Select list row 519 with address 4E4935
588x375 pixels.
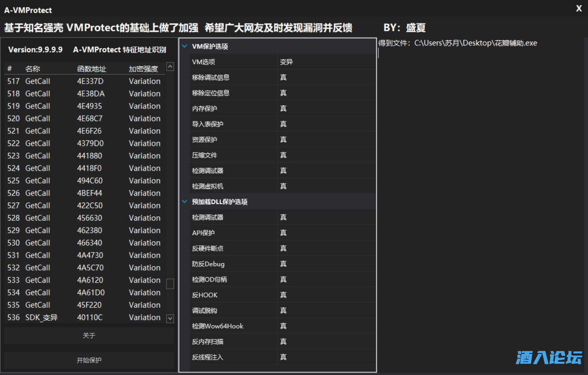pos(85,106)
